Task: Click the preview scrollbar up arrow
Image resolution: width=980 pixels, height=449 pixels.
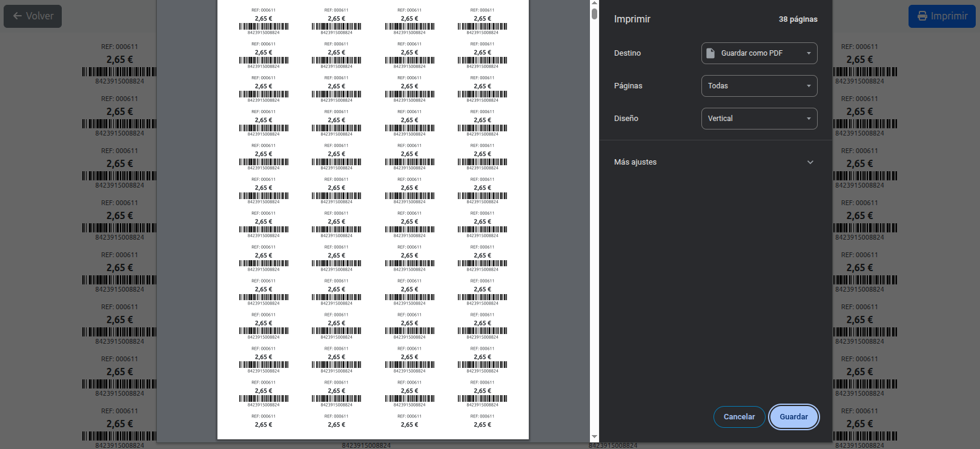Action: point(594,4)
